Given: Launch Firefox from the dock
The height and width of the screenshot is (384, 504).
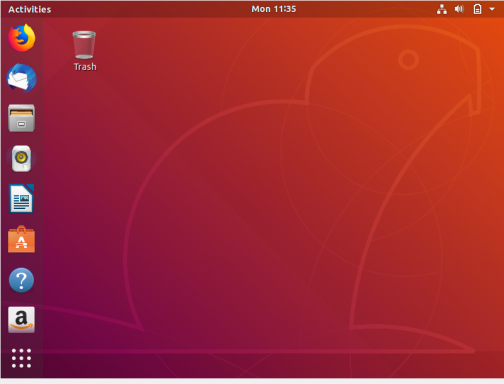Looking at the screenshot, I should click(22, 38).
